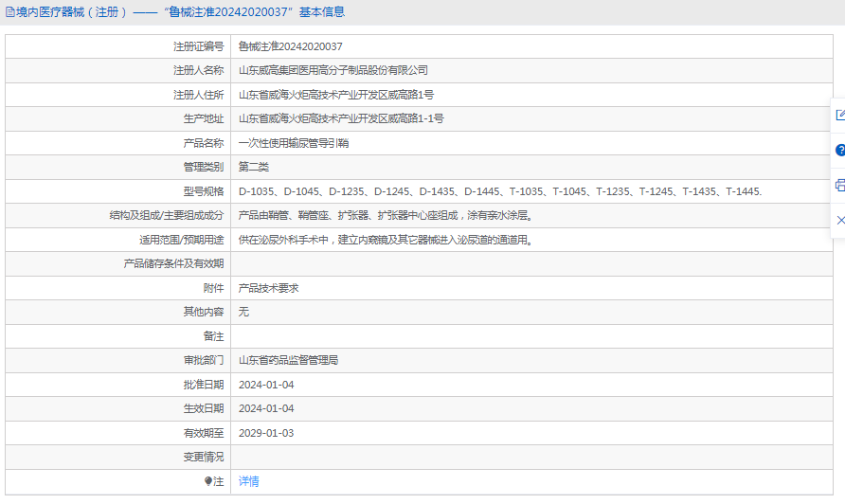Open the 详情 link in the 注 row
This screenshot has width=845, height=504.
pos(248,481)
